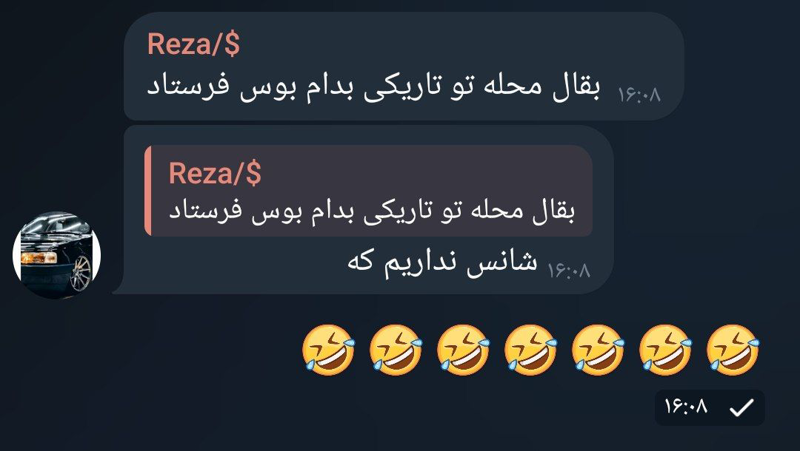Image resolution: width=800 pixels, height=451 pixels.
Task: Click the second laughing emoji from left
Action: (396, 350)
